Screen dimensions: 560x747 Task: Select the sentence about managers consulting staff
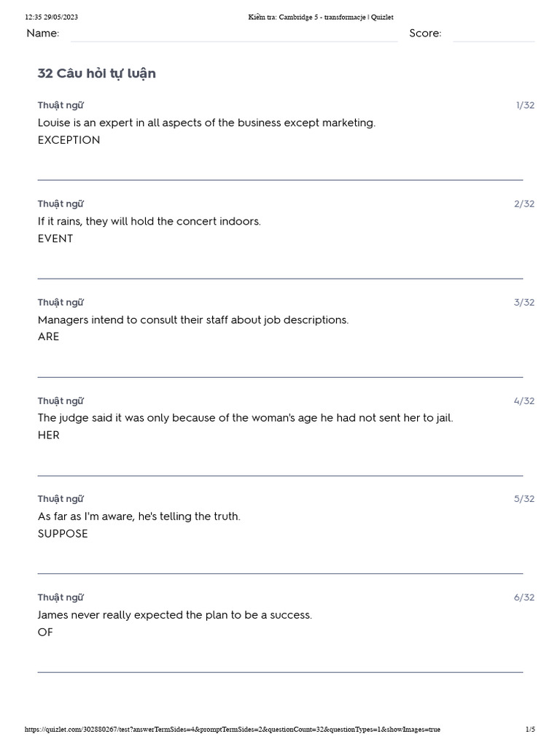click(193, 320)
